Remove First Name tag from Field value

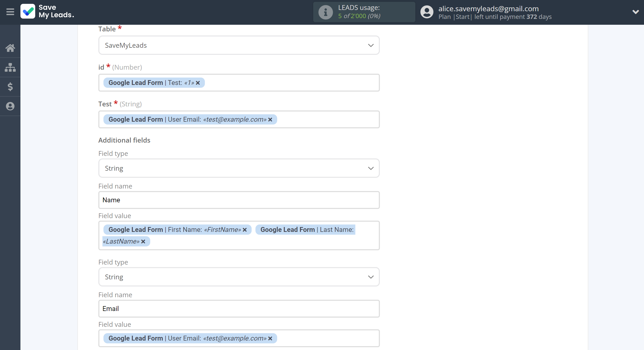coord(245,230)
